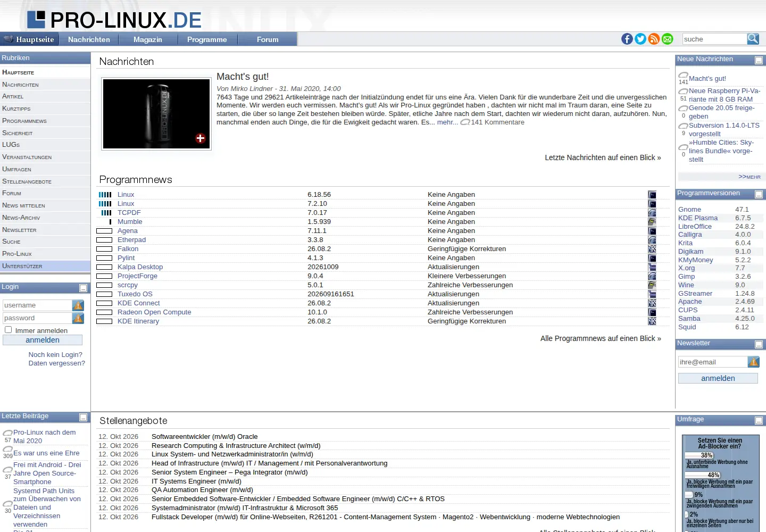
Task: Open the Forum tab
Action: coord(268,39)
